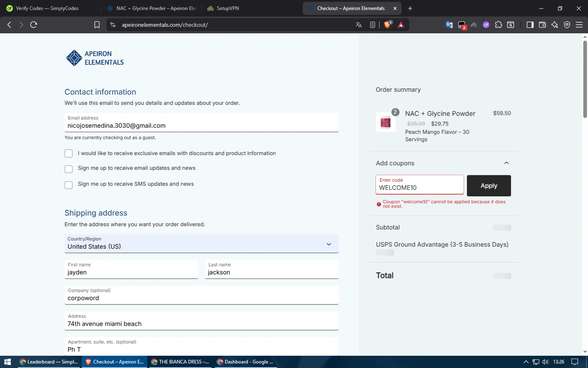Viewport: 588px width, 368px height.
Task: Click the NAC + Glycine Powder product name
Action: pos(440,113)
